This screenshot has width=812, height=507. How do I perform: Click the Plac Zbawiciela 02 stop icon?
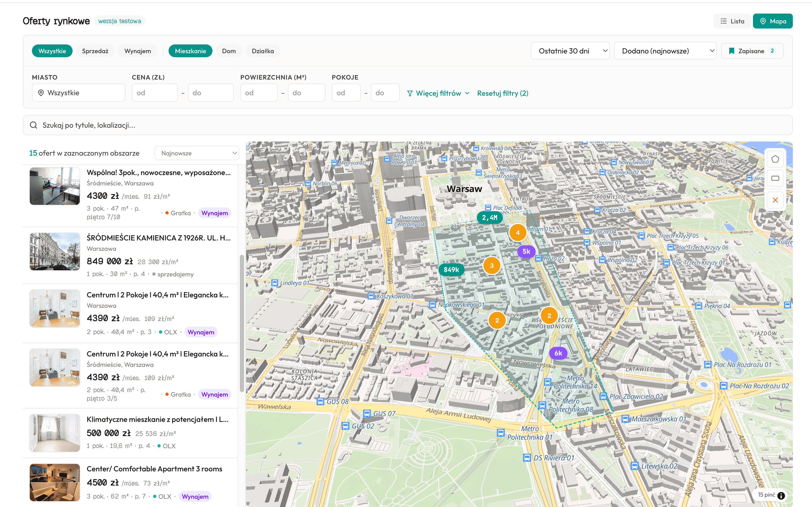603,396
